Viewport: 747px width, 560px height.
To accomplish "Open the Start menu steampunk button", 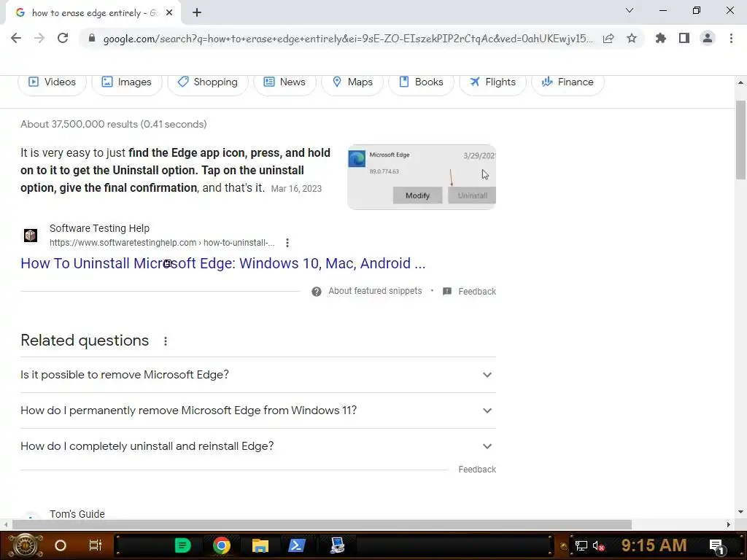I will click(x=26, y=545).
